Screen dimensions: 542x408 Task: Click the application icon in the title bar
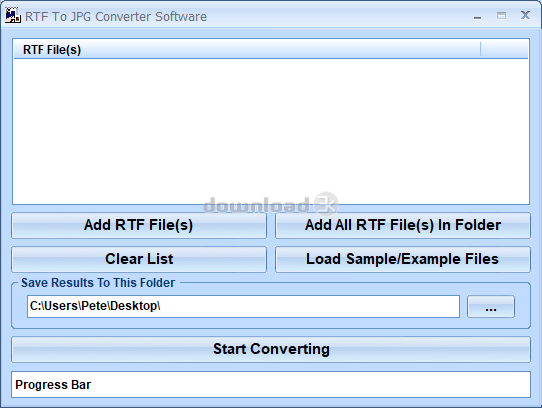(13, 16)
